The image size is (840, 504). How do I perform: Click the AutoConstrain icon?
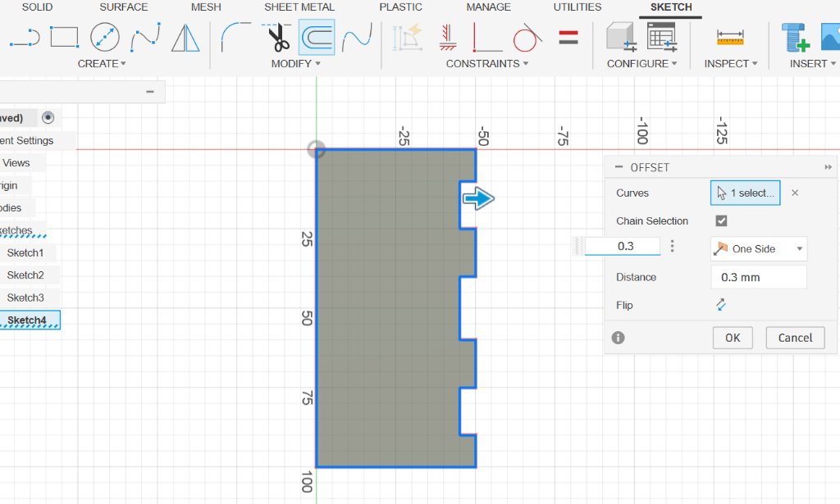click(x=407, y=38)
